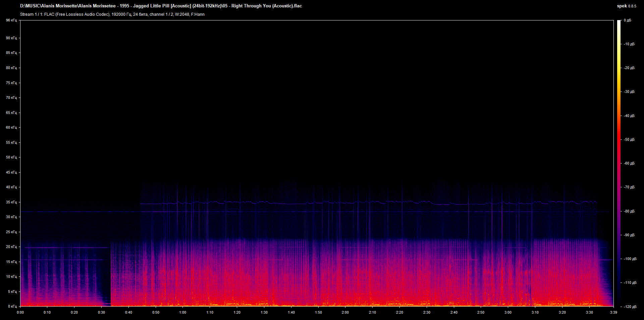
Task: Select the 2:00 time axis marker
Action: (x=345, y=312)
